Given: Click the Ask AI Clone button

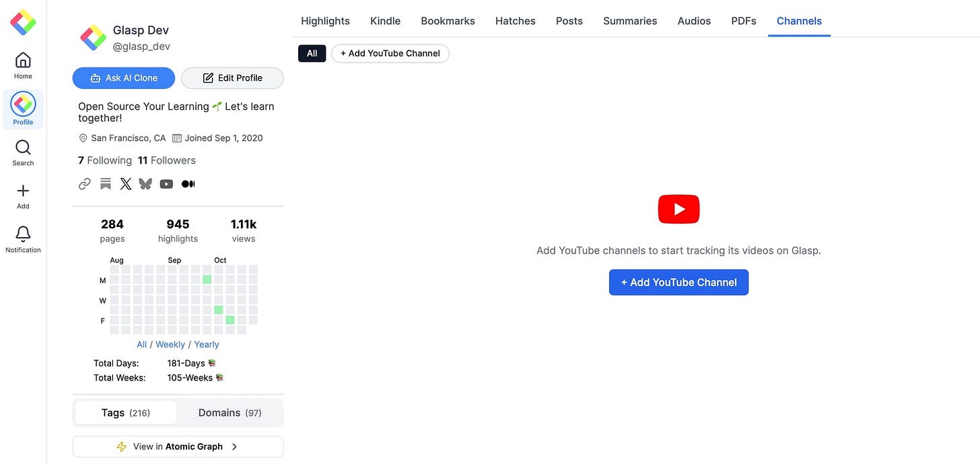Looking at the screenshot, I should (124, 78).
